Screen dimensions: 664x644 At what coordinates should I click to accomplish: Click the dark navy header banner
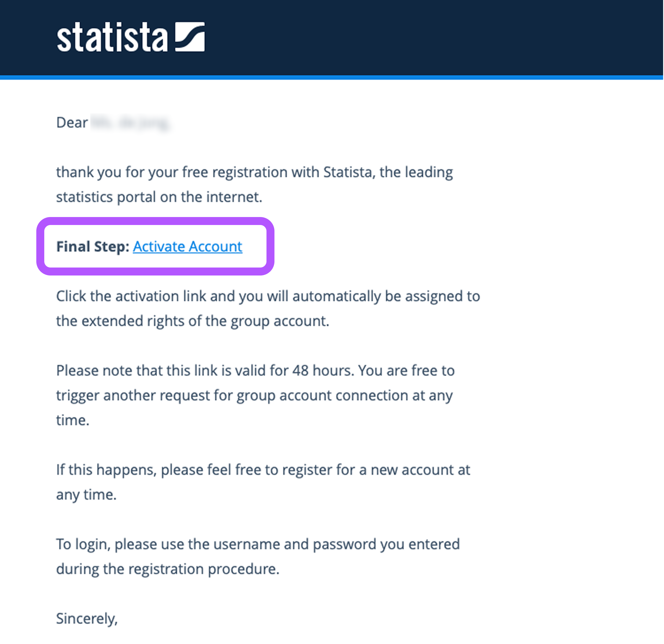(x=407, y=37)
